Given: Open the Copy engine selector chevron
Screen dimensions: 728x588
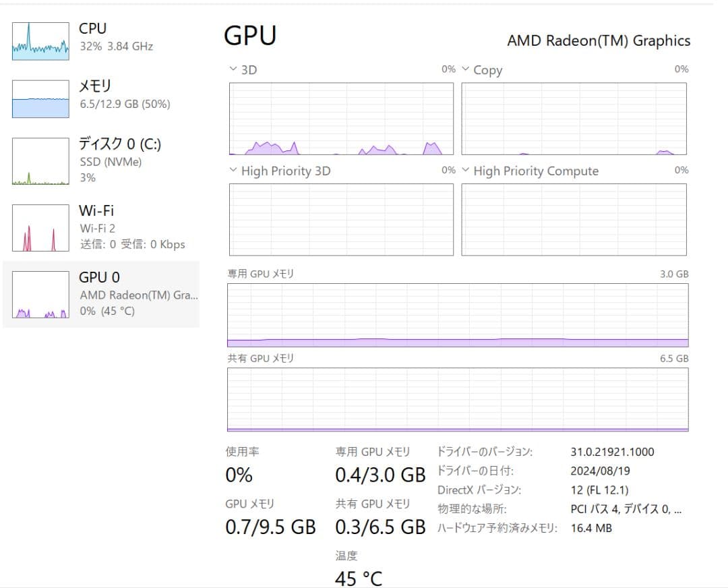Looking at the screenshot, I should (464, 69).
